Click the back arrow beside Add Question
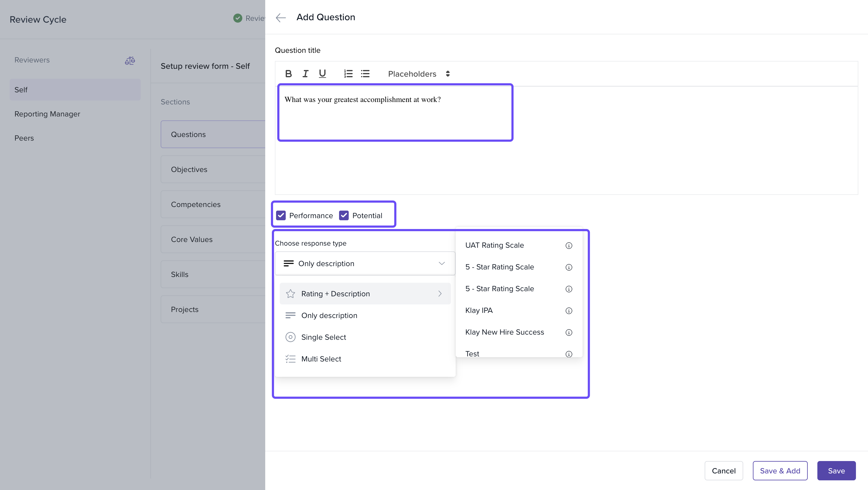The width and height of the screenshot is (868, 490). (280, 17)
